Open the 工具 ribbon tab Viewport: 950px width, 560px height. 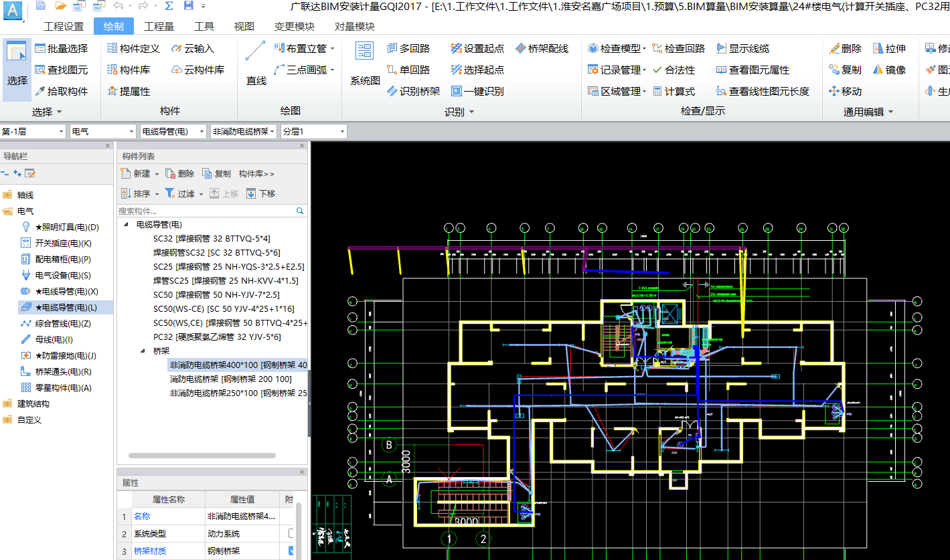tap(204, 27)
